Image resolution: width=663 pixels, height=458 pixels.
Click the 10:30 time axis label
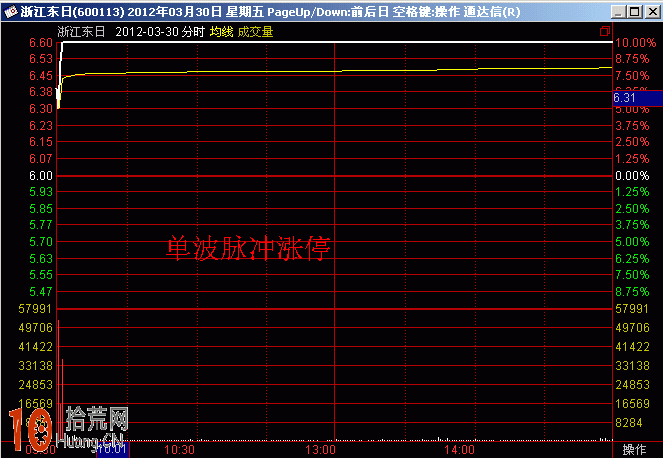coord(179,450)
